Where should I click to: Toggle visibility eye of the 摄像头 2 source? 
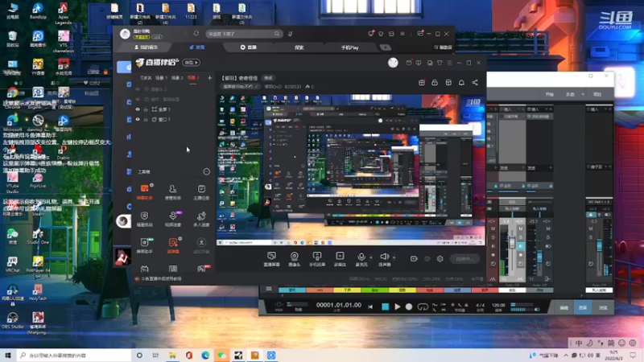coord(138,89)
